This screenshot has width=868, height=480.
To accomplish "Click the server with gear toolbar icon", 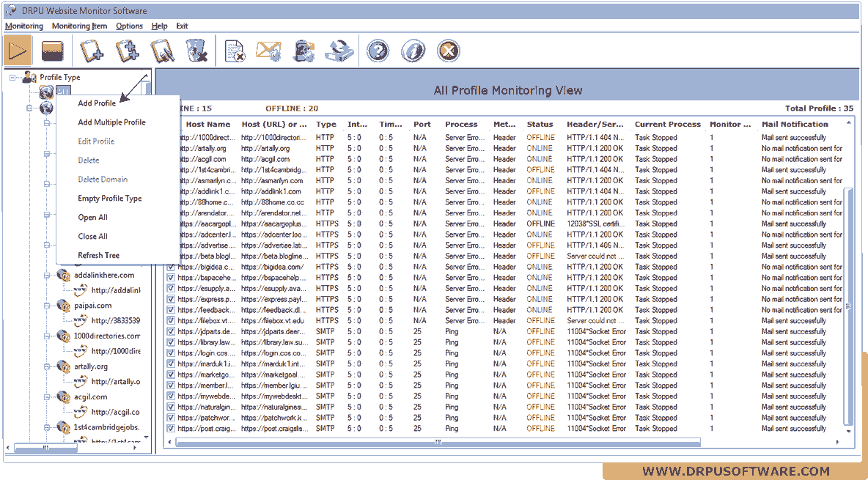I will (303, 51).
